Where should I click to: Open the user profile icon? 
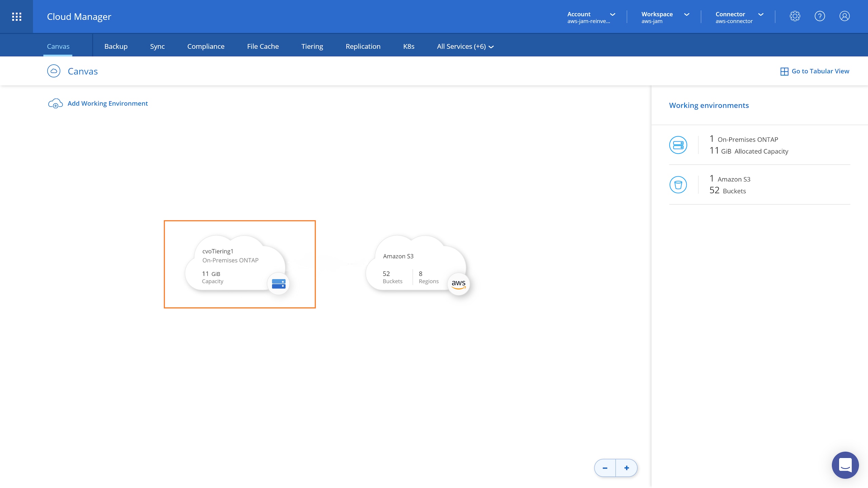pyautogui.click(x=844, y=16)
